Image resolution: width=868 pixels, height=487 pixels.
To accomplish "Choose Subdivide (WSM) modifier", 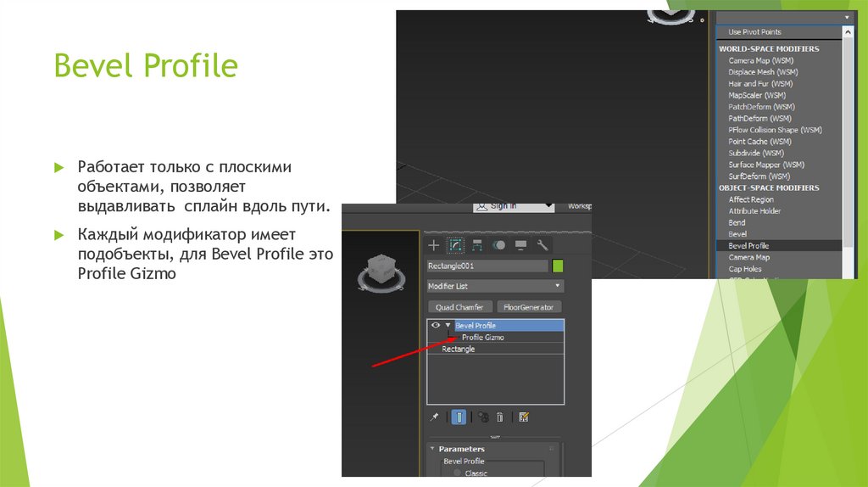I will [755, 154].
